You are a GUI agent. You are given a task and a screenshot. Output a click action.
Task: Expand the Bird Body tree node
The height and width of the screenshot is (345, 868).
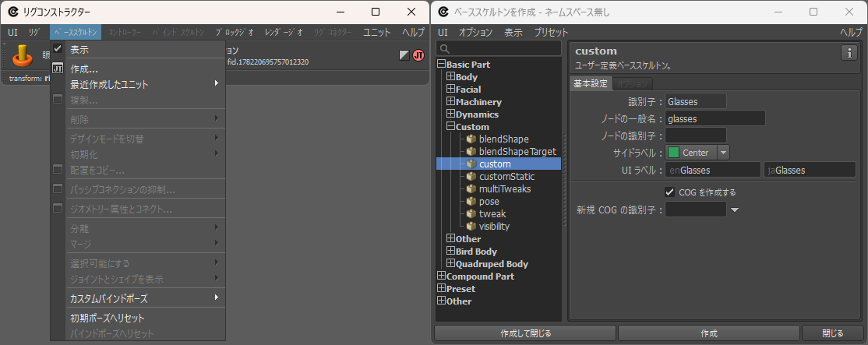(x=450, y=251)
